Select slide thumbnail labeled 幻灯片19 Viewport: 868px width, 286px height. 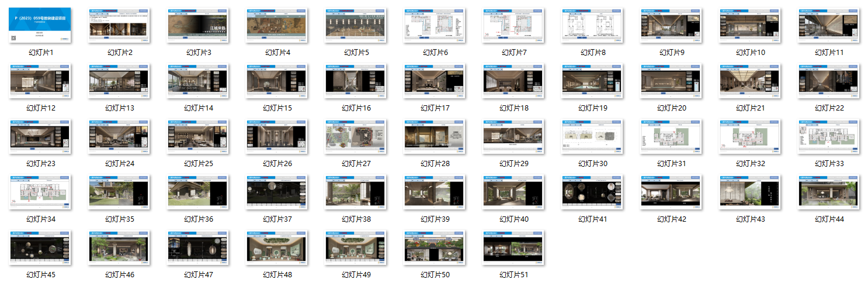pos(592,81)
